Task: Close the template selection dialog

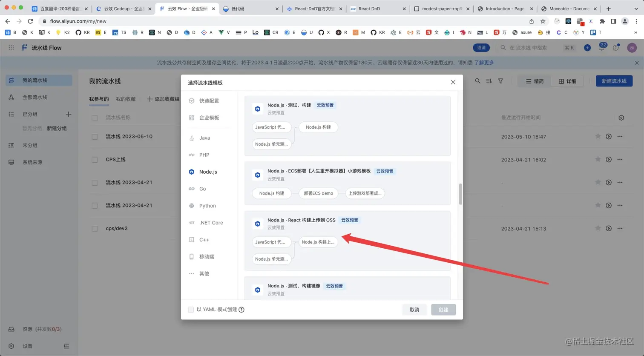Action: pos(453,82)
